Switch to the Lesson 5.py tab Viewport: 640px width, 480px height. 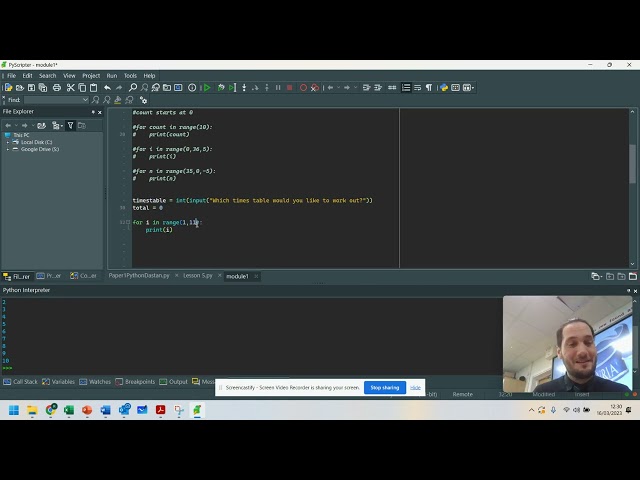point(198,276)
